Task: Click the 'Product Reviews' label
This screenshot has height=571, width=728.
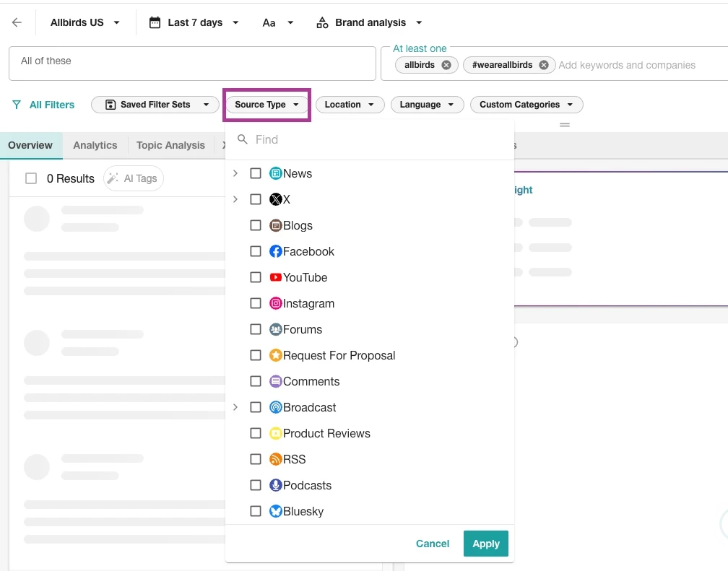Action: (x=327, y=433)
